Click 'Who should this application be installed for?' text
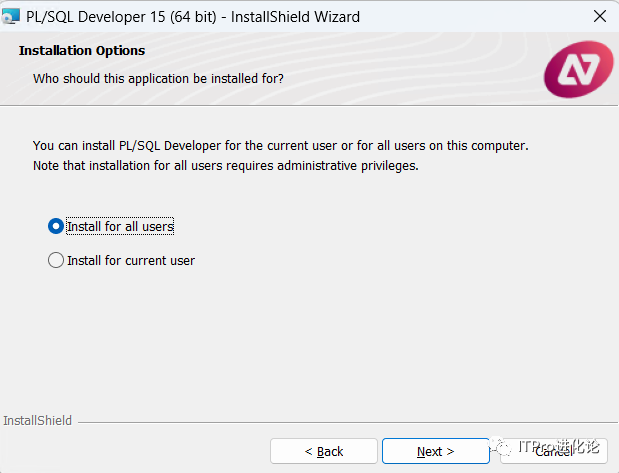Image resolution: width=619 pixels, height=473 pixels. 158,79
